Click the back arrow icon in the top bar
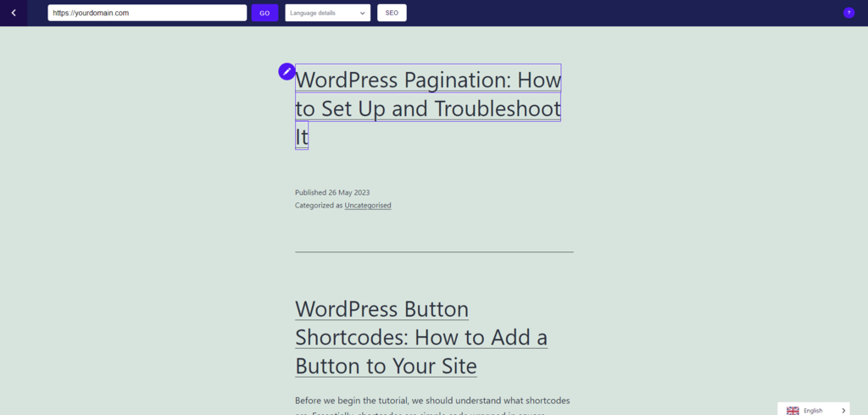Viewport: 868px width, 415px height. 14,13
